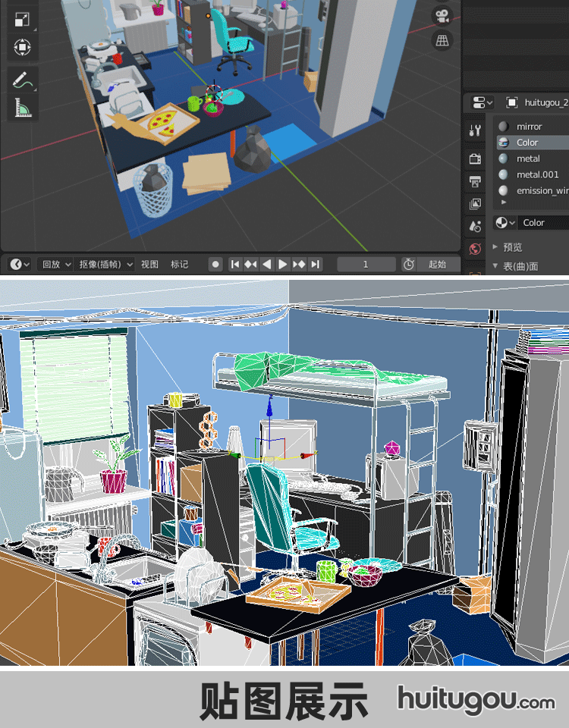Select the emission_win material slot

[x=533, y=190]
